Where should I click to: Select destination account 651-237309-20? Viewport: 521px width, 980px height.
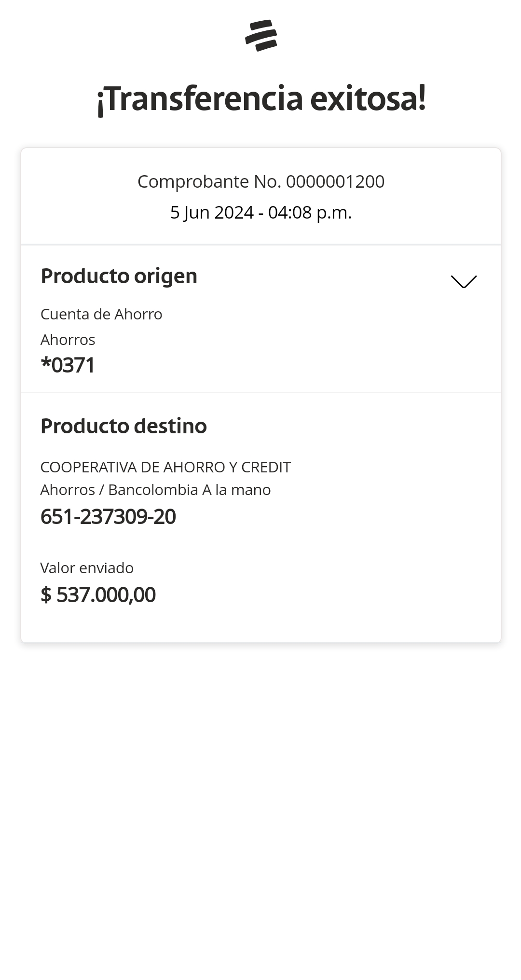click(x=108, y=517)
